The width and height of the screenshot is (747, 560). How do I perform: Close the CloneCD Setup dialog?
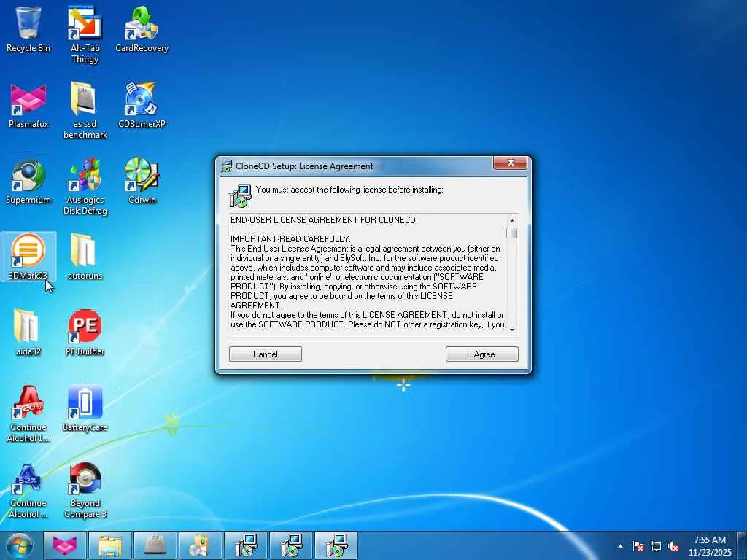point(510,163)
